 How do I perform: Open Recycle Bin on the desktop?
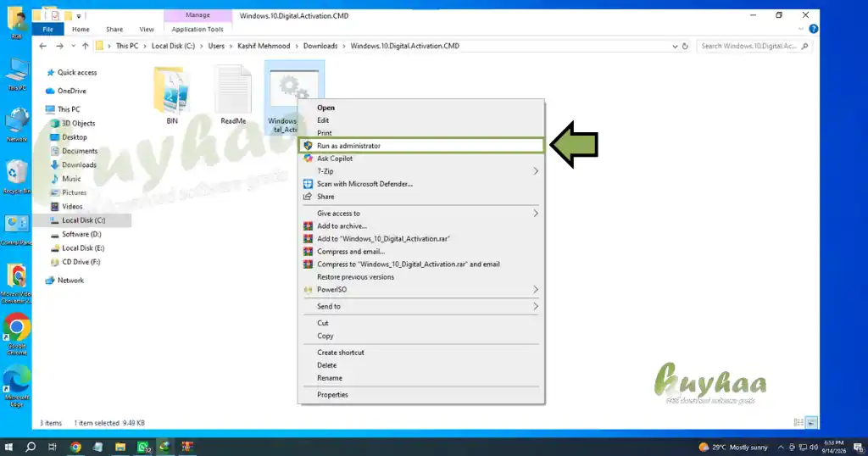pos(17,176)
